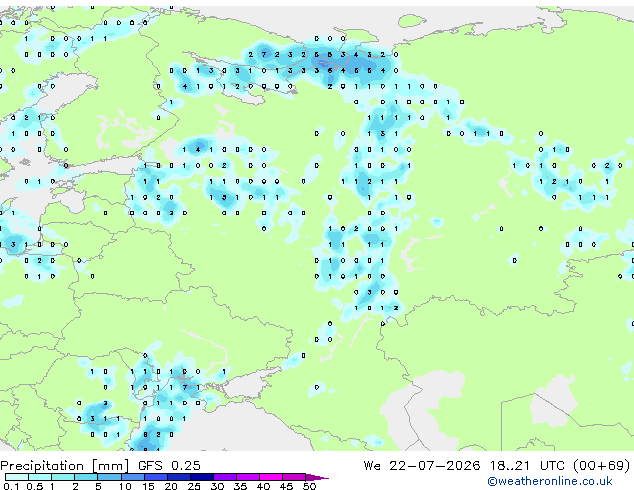Select the 30–35 mm purple legend swatch
Viewport: 634px width, 490px height.
pyautogui.click(x=224, y=477)
